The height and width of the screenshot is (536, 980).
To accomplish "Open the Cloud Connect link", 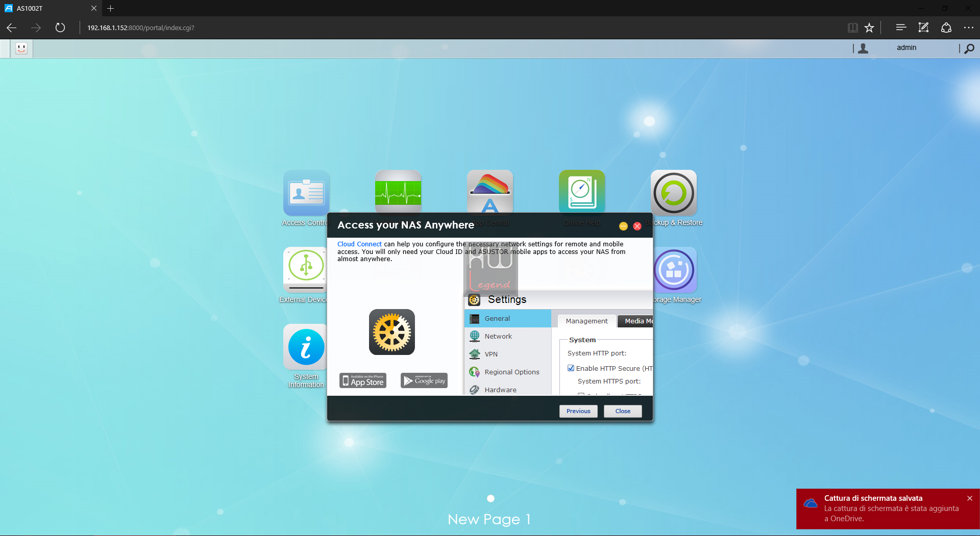I will tap(359, 244).
